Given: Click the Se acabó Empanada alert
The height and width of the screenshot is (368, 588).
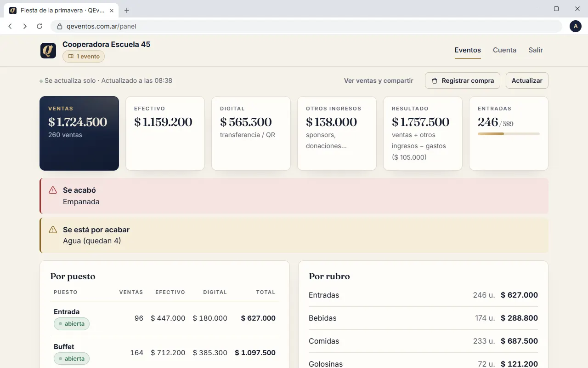Looking at the screenshot, I should pyautogui.click(x=294, y=196).
